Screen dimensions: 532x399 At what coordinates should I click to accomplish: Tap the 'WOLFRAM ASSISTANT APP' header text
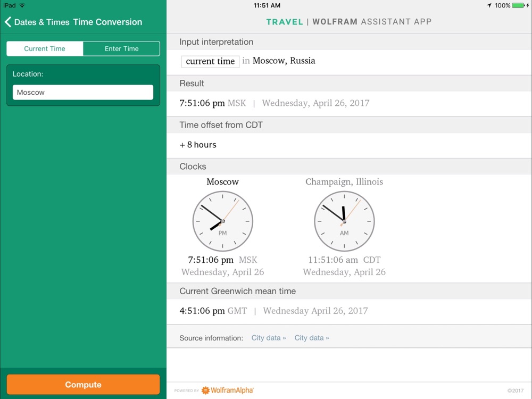coord(372,22)
